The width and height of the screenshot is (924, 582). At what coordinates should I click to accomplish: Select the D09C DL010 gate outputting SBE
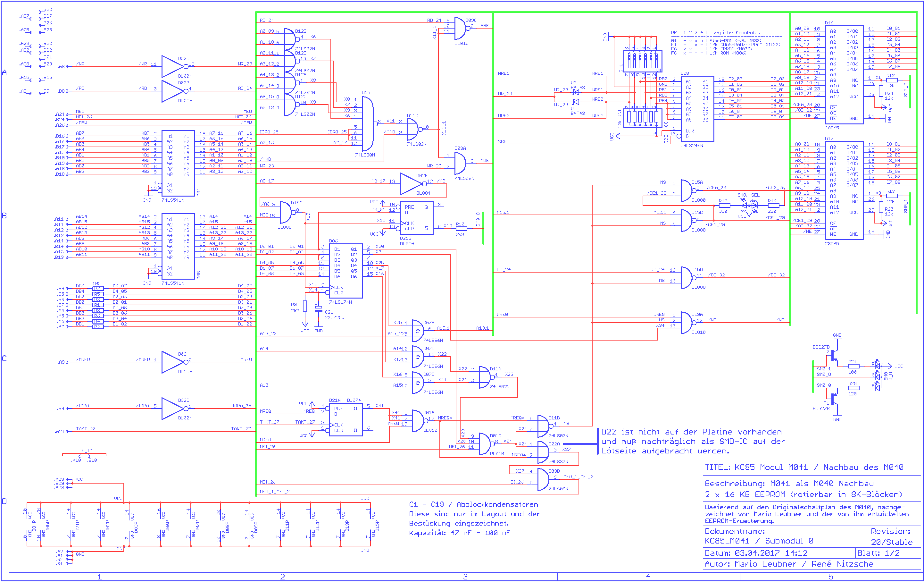pos(462,28)
